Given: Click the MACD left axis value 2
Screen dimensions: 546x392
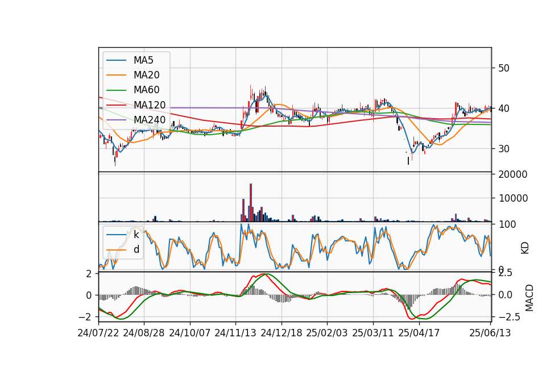Looking at the screenshot, I should (x=89, y=274).
